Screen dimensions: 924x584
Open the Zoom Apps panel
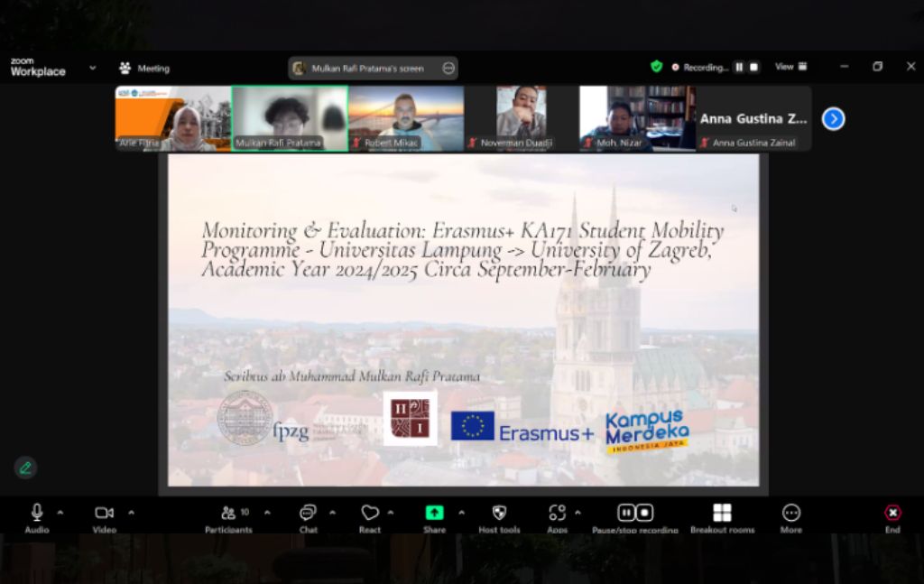coord(558,510)
